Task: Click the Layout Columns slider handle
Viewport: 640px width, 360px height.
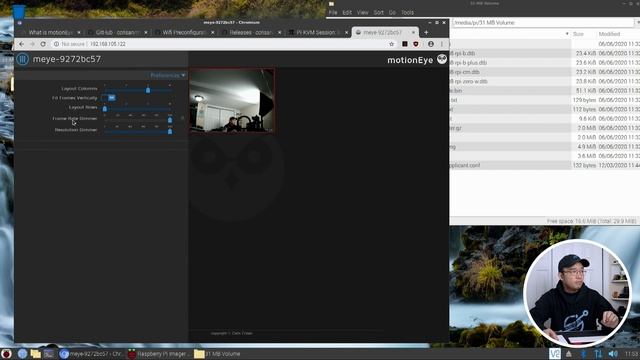Action: pyautogui.click(x=148, y=90)
